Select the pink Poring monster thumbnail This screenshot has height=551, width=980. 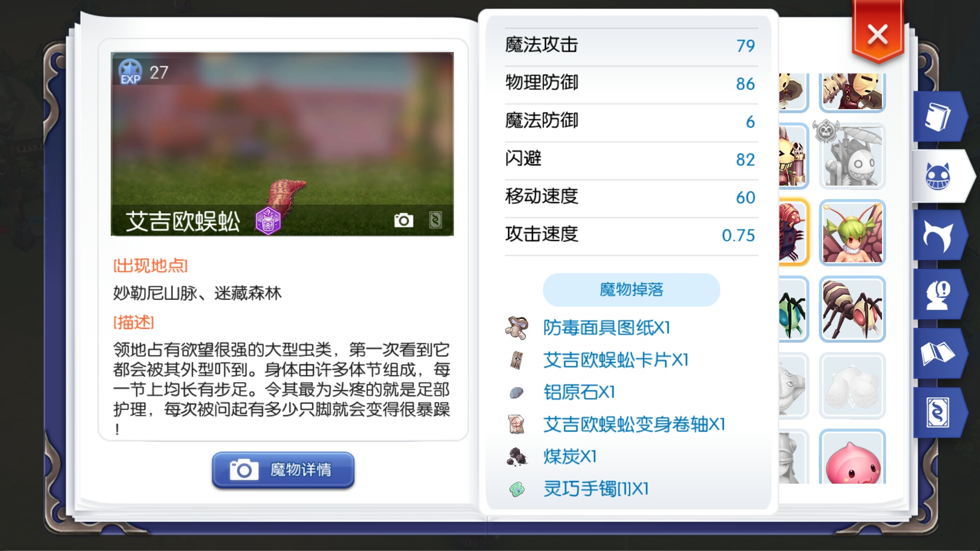[x=852, y=457]
